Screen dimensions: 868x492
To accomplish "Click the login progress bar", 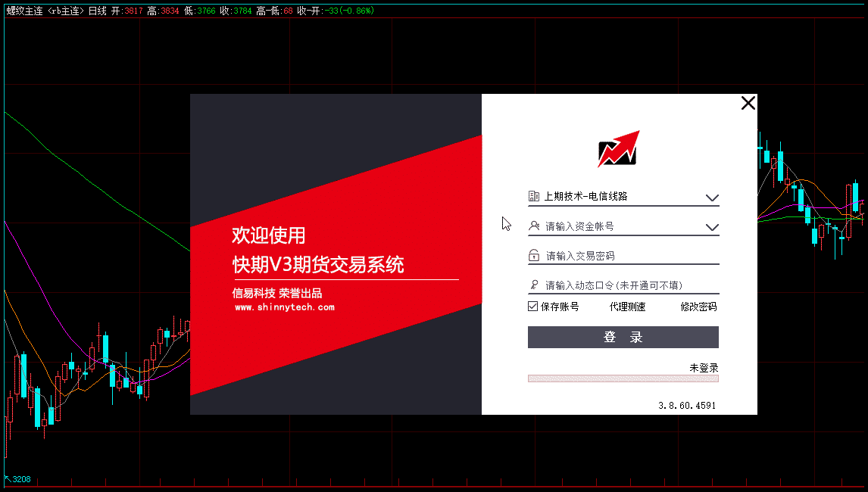I will click(623, 378).
